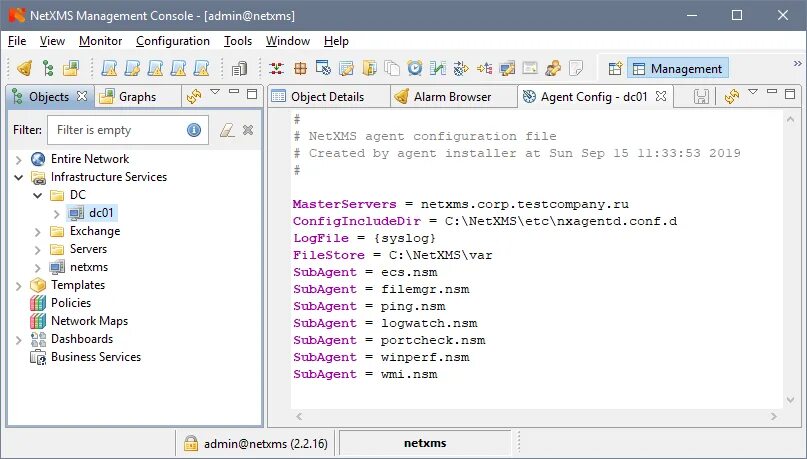Click the blank note page toolbar icon
This screenshot has width=807, height=459.
point(576,68)
